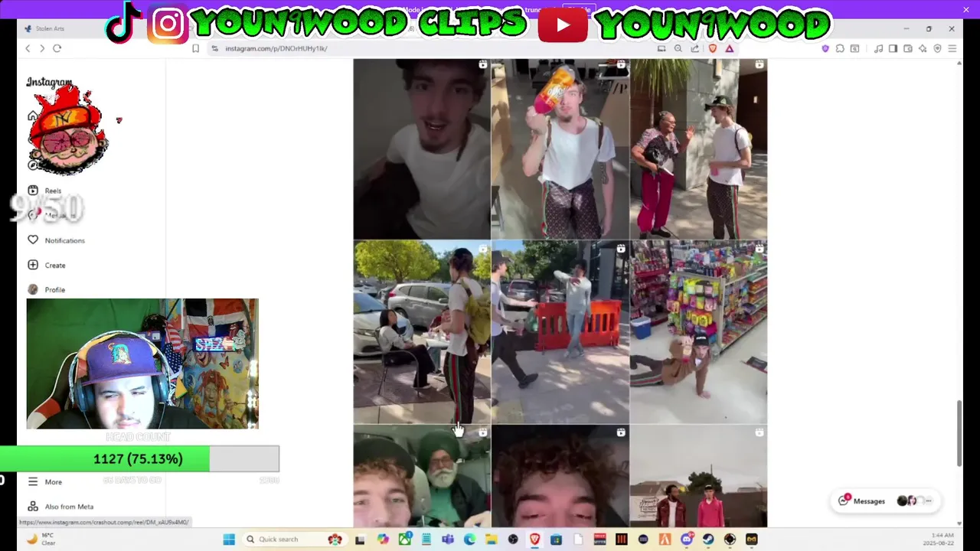
Task: Click the Instagram wordmark logo
Action: click(x=49, y=82)
